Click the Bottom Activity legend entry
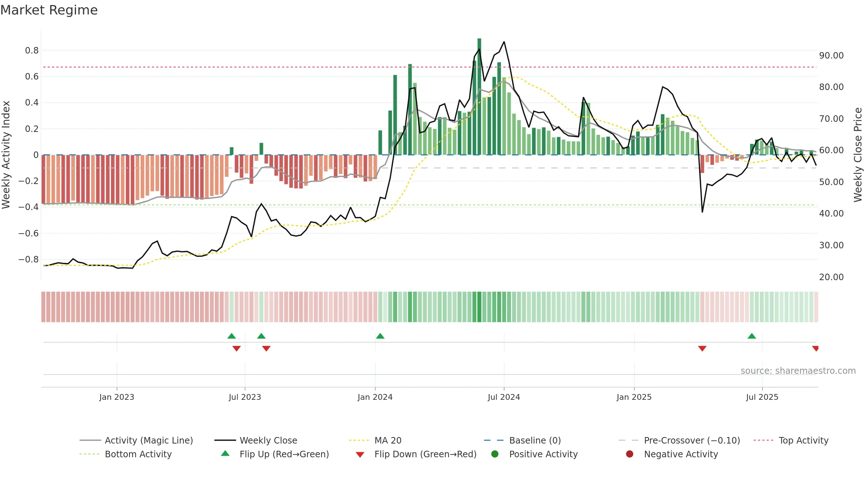 (x=125, y=454)
